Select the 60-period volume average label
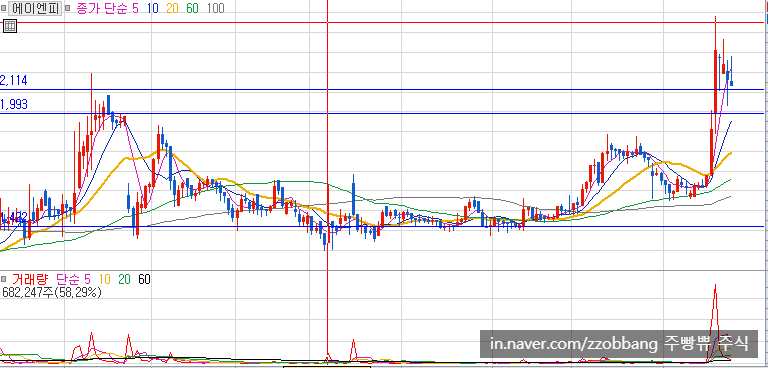 pos(144,279)
